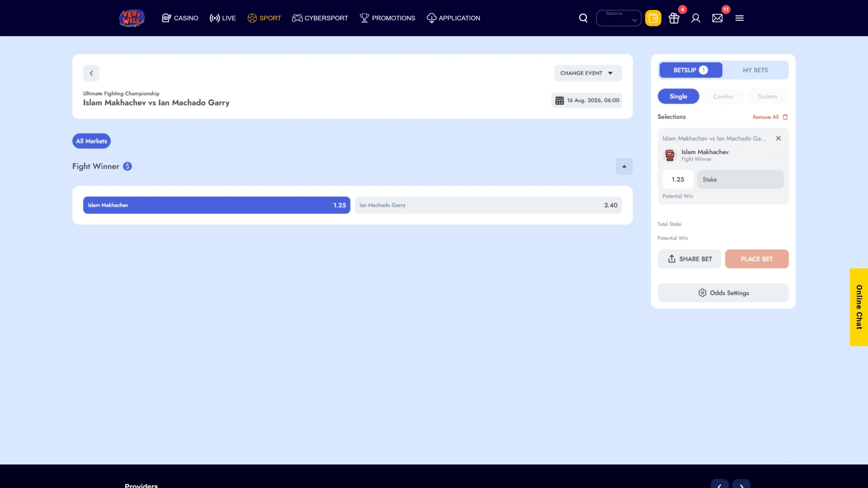Open the hamburger menu icon
This screenshot has height=488, width=868.
click(x=740, y=18)
